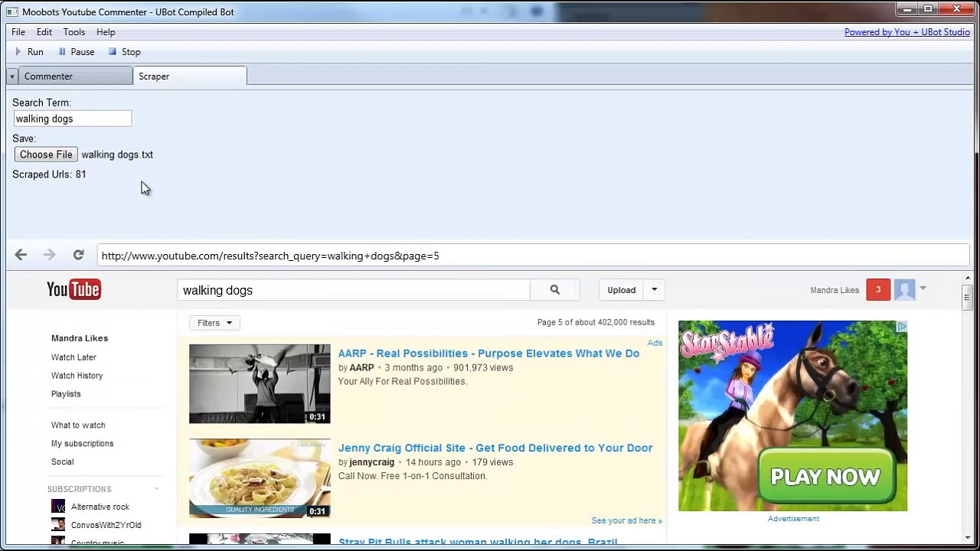Open ConvosWith2YrOld subscription
Viewport: 980px width, 551px height.
point(106,525)
